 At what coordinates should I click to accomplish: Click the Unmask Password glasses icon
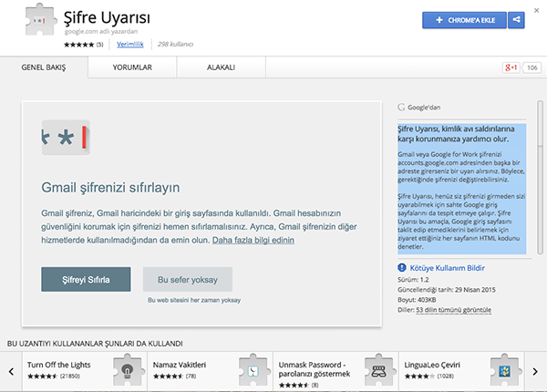(379, 371)
